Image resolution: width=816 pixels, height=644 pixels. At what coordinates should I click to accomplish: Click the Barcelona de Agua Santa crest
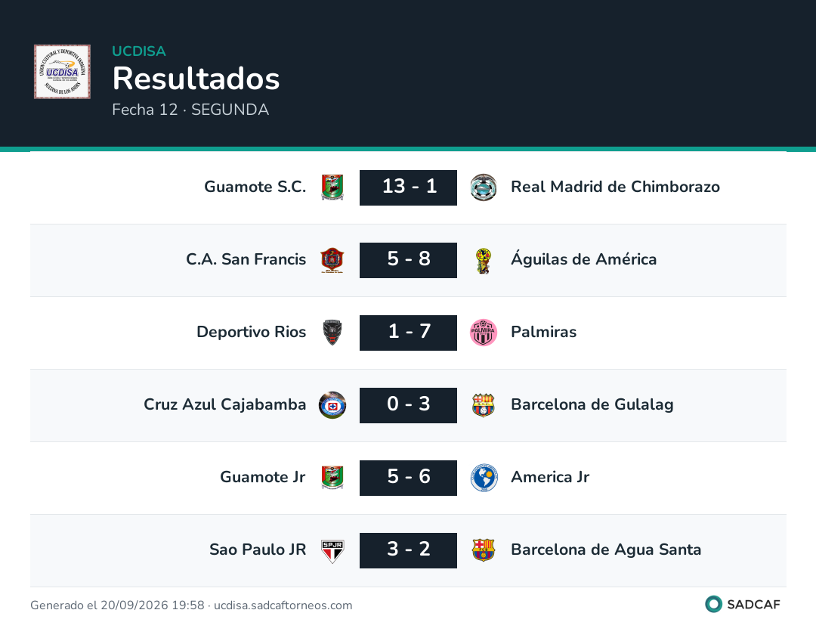pos(484,550)
